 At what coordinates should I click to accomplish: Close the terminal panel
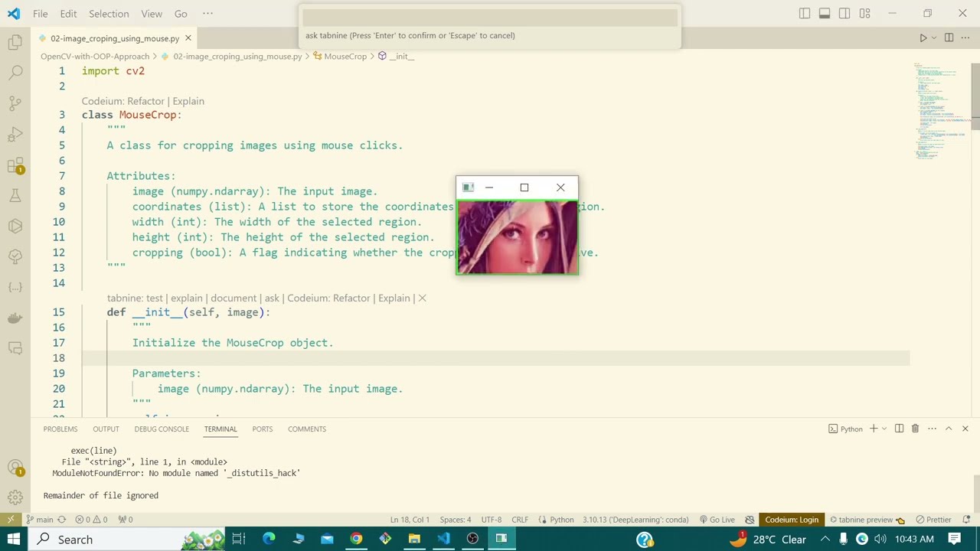pyautogui.click(x=965, y=429)
